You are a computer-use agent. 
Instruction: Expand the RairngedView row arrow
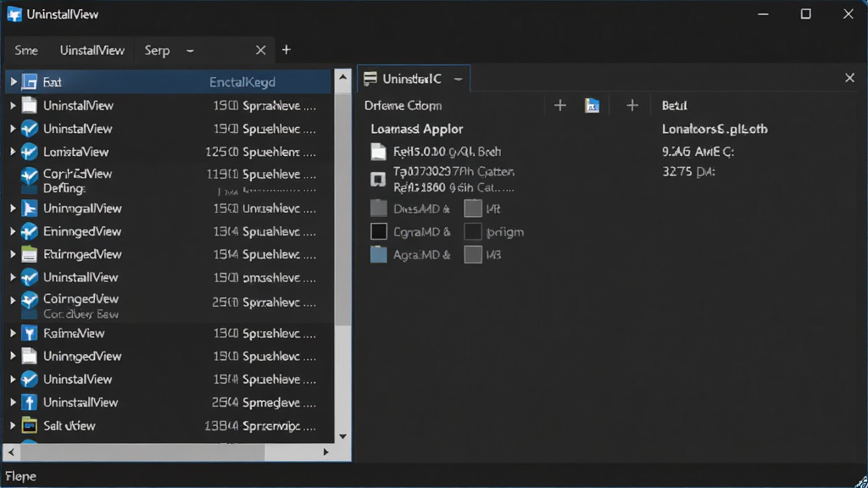click(x=14, y=254)
